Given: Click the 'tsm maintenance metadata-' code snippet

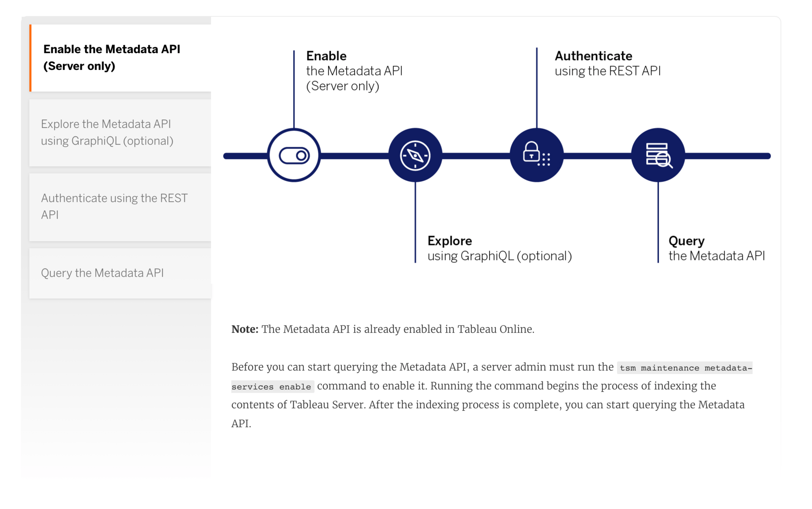Looking at the screenshot, I should 685,368.
